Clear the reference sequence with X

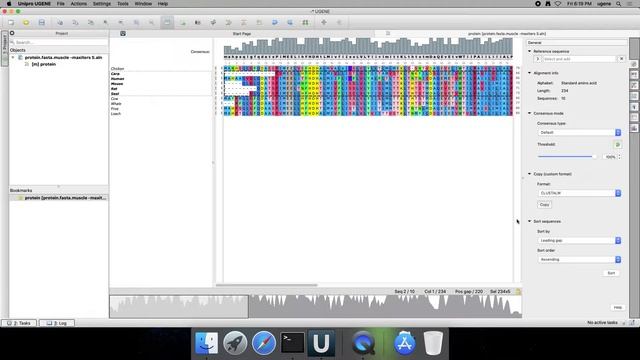click(x=622, y=59)
